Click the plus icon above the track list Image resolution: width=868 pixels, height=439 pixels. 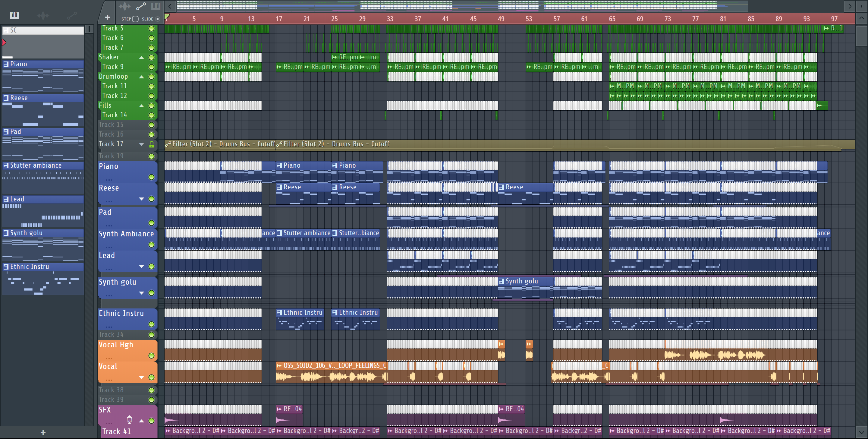(x=108, y=17)
